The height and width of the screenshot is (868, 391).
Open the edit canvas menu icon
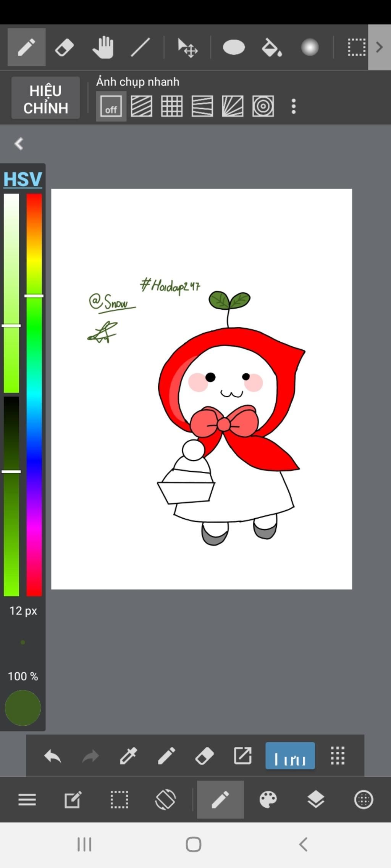(73, 799)
